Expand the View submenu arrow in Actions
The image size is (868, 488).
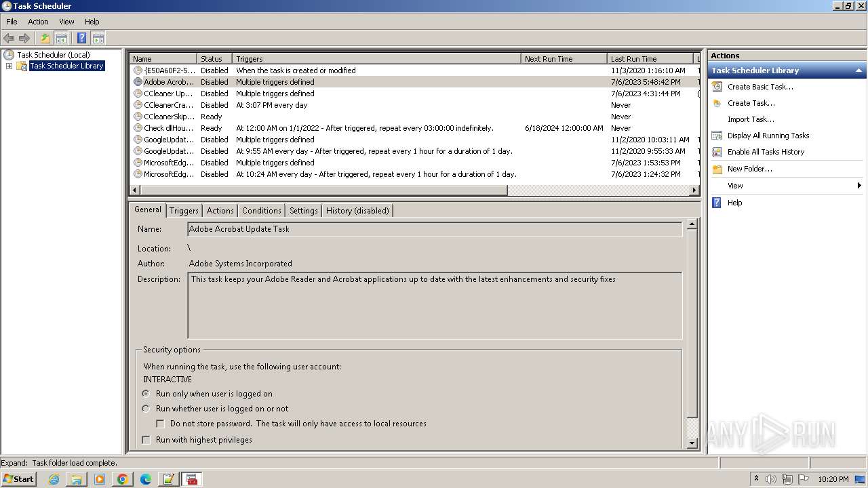(x=859, y=186)
